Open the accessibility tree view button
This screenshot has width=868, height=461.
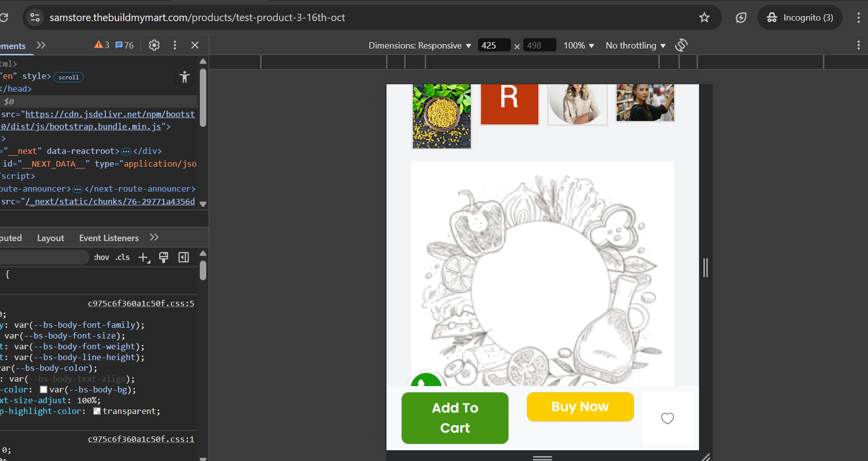[185, 77]
